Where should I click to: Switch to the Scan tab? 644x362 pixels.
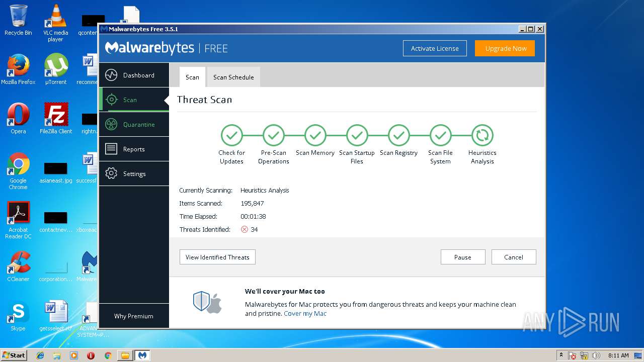pyautogui.click(x=192, y=77)
